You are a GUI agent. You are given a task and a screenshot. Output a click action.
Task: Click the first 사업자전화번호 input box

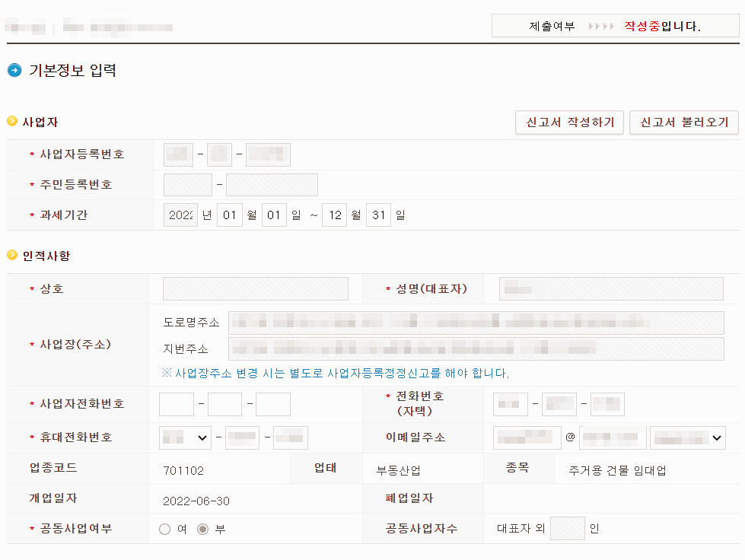[175, 404]
